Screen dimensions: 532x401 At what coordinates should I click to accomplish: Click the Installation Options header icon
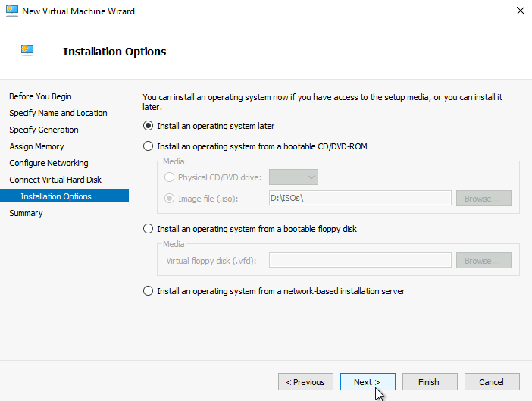click(x=27, y=51)
